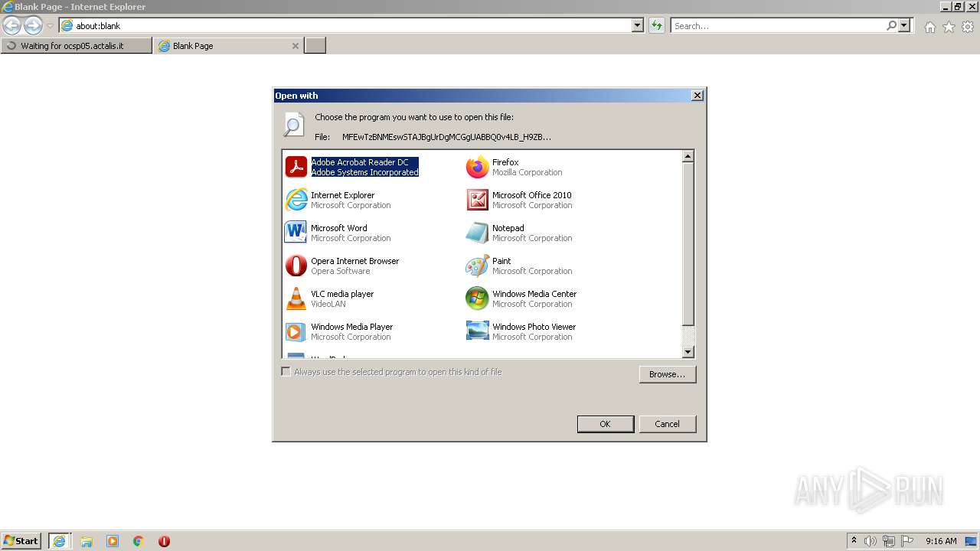Select the Windows Media Player icon
This screenshot has width=980, height=551.
[296, 331]
